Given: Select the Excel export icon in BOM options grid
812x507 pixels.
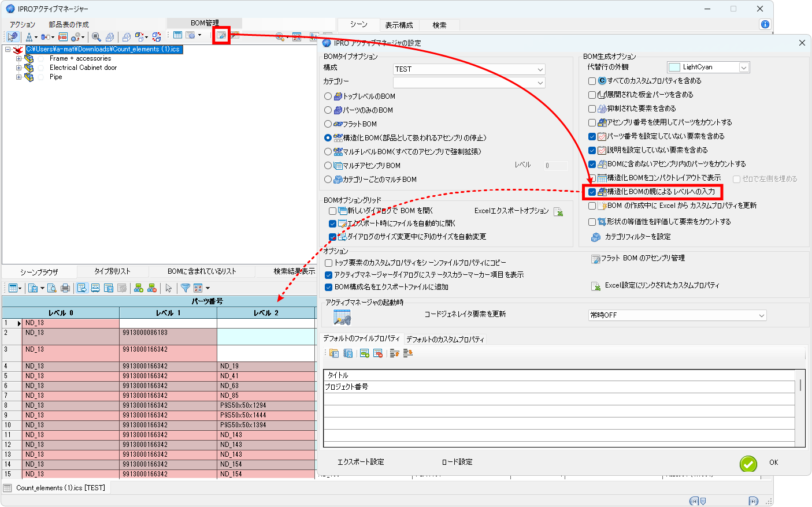Looking at the screenshot, I should [x=558, y=212].
